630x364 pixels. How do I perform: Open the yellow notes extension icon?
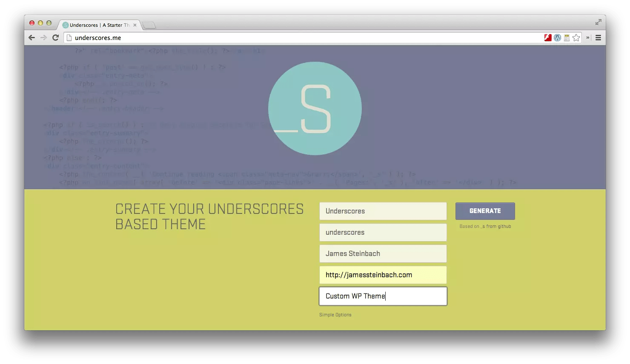[x=567, y=38]
